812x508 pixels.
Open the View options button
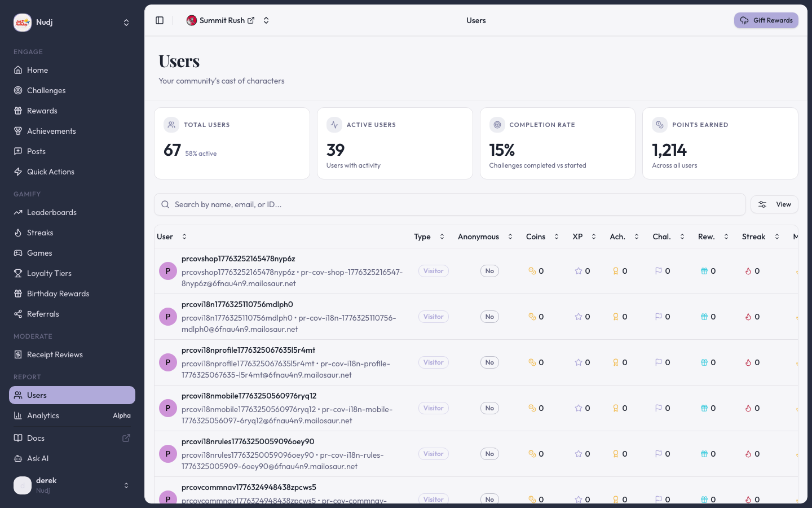pyautogui.click(x=774, y=204)
